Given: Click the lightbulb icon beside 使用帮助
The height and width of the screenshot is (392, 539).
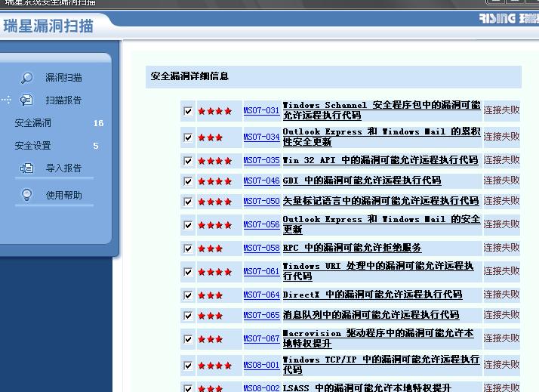Looking at the screenshot, I should point(27,195).
